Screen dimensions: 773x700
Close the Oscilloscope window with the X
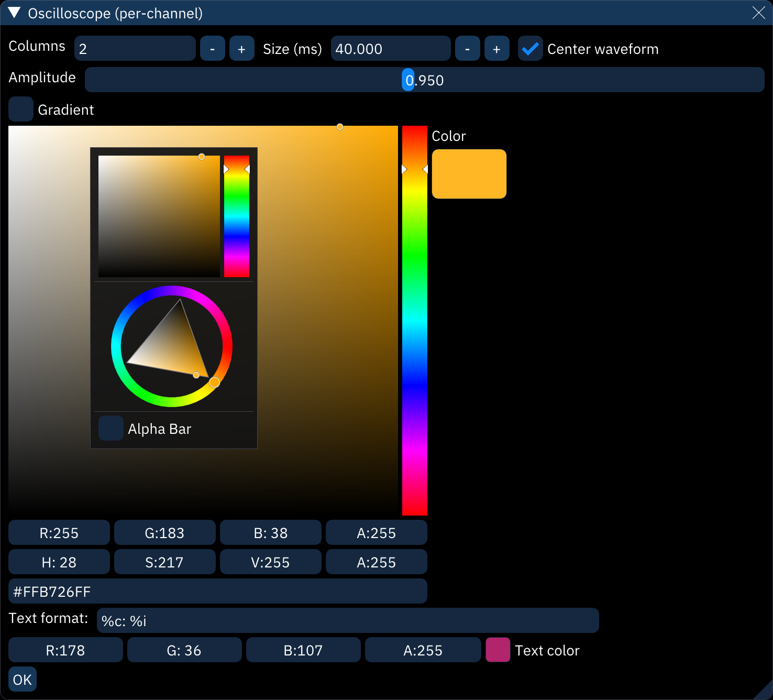click(x=758, y=13)
